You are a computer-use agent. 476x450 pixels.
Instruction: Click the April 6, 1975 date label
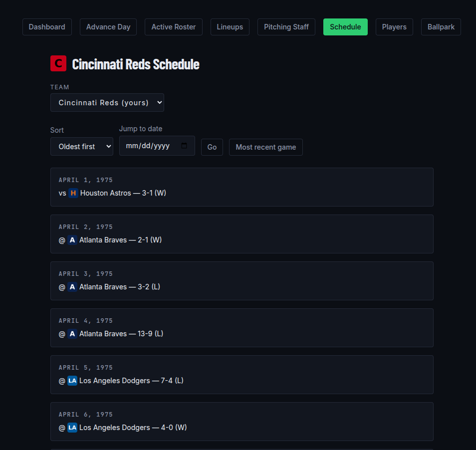click(86, 415)
